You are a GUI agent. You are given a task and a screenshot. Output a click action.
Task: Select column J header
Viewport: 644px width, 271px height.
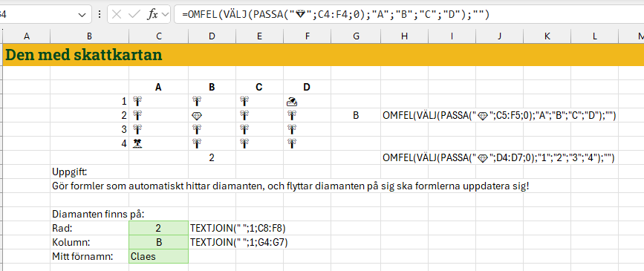(499, 36)
